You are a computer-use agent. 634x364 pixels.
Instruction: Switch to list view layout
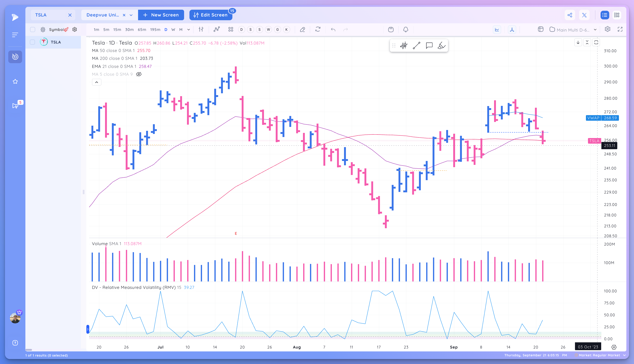(604, 15)
